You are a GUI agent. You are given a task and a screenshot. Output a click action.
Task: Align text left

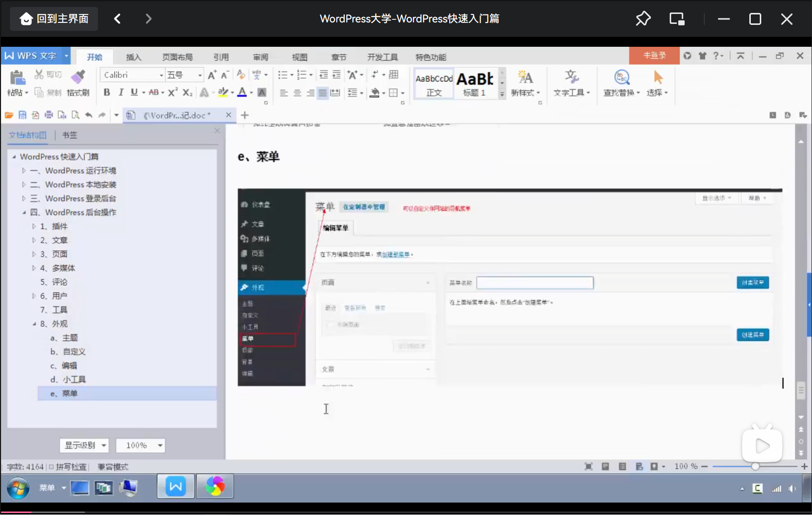pyautogui.click(x=284, y=93)
